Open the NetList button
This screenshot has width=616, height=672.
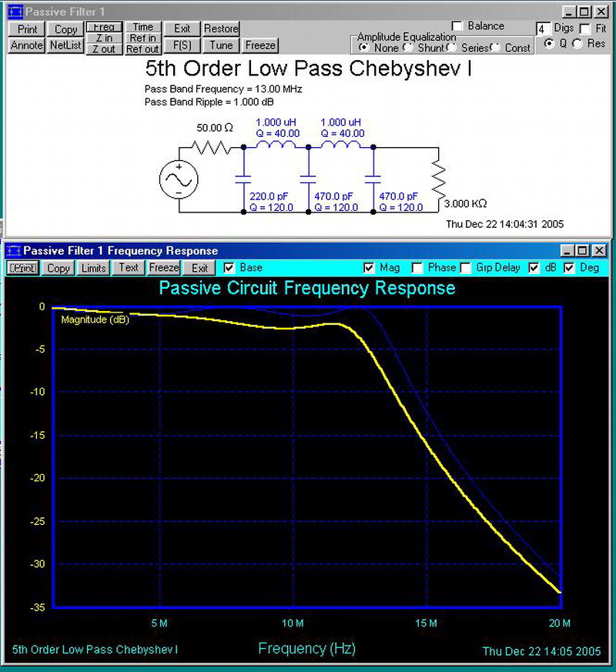pyautogui.click(x=65, y=45)
